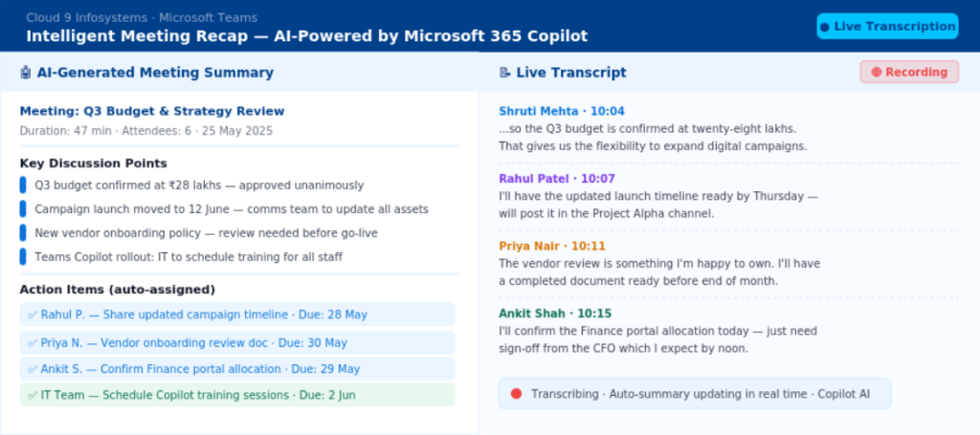Click the red Recording dot icon
This screenshot has width=980, height=435.
tap(877, 73)
